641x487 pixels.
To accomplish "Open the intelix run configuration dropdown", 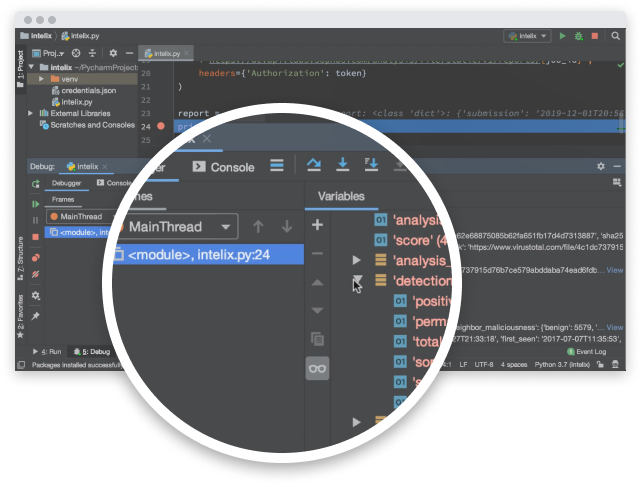I will [x=529, y=35].
